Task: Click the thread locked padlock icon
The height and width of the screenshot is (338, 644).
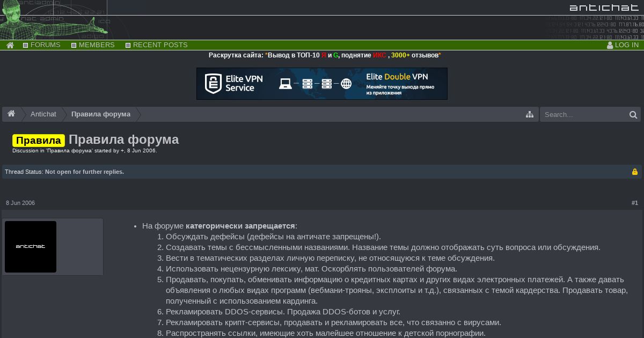Action: [635, 172]
